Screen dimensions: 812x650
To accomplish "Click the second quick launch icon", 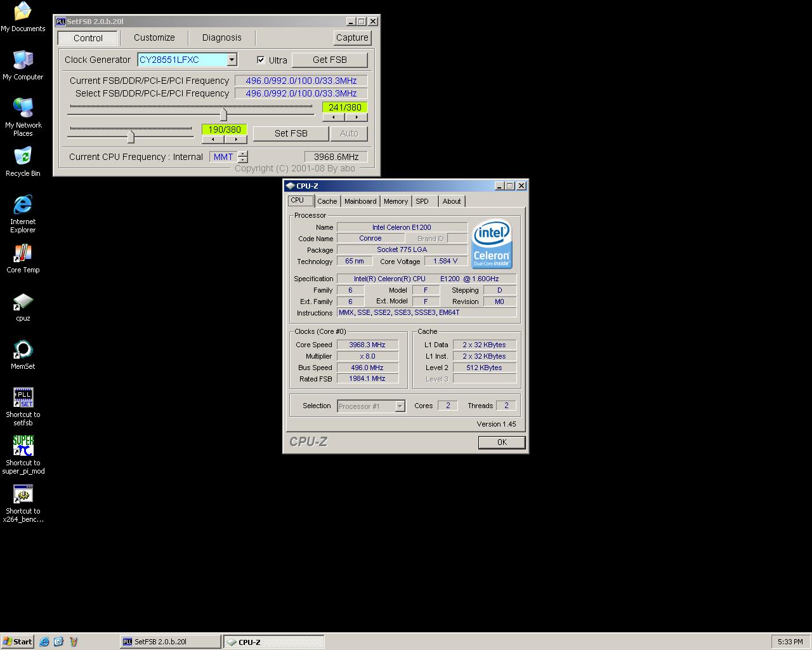I will (x=59, y=642).
